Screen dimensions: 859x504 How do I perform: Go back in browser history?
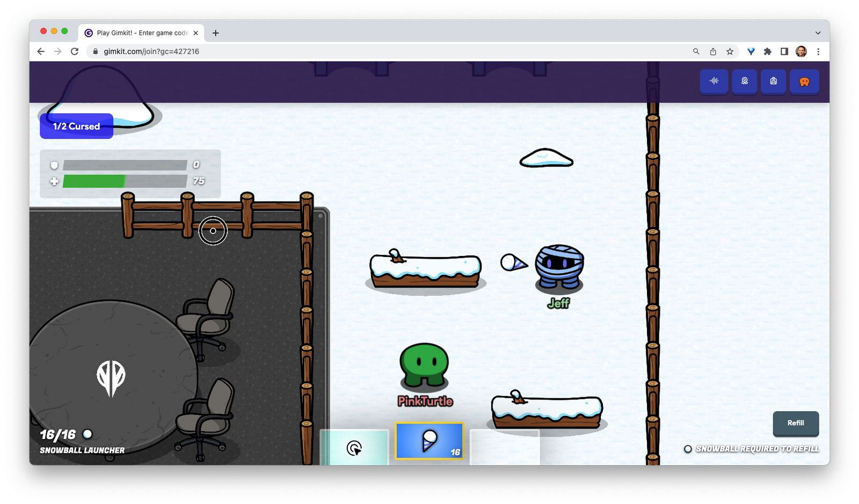41,52
